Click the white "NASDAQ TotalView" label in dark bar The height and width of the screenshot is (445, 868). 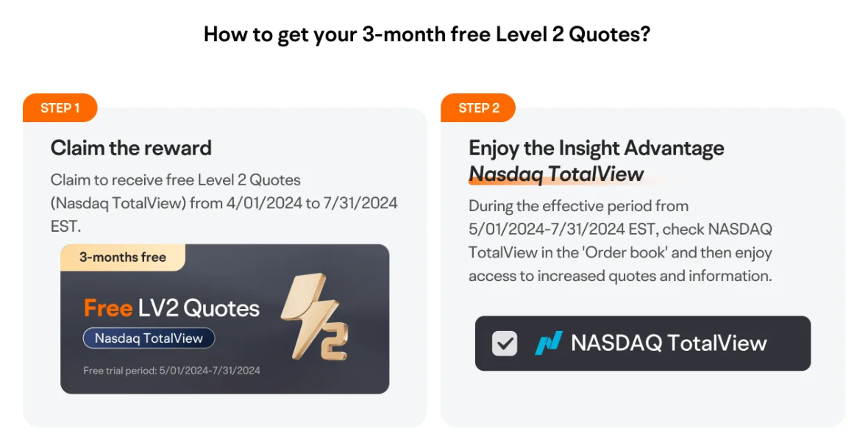point(669,343)
